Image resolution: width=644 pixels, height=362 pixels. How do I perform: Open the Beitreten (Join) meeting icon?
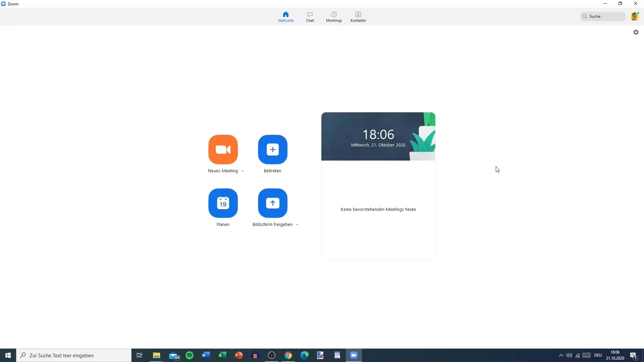point(272,149)
